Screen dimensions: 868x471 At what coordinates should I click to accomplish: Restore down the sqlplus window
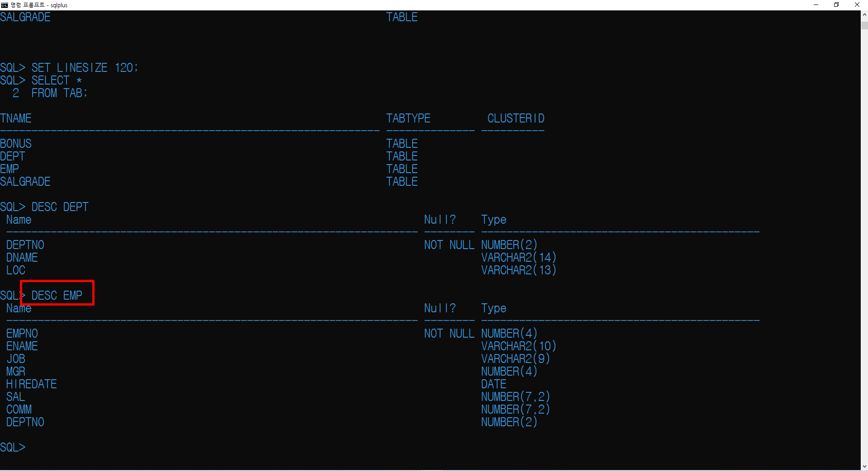click(x=836, y=5)
